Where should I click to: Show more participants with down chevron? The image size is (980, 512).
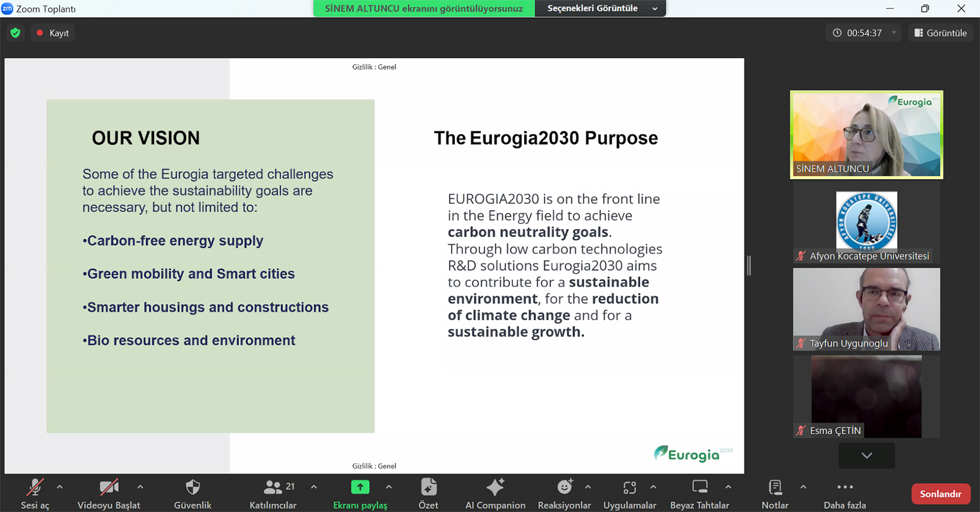tap(866, 455)
